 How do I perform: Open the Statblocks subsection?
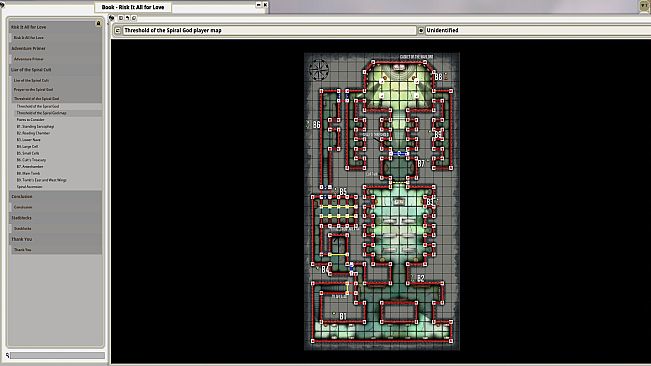tap(57, 228)
